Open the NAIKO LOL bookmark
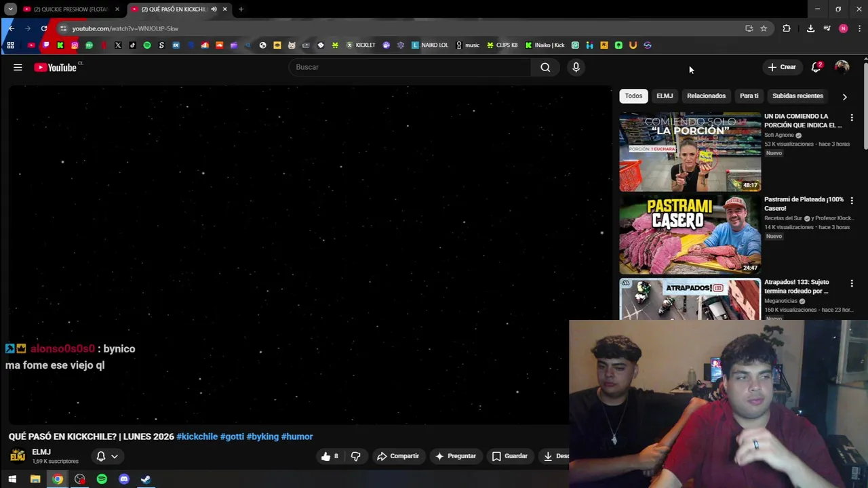The height and width of the screenshot is (488, 868). (430, 45)
